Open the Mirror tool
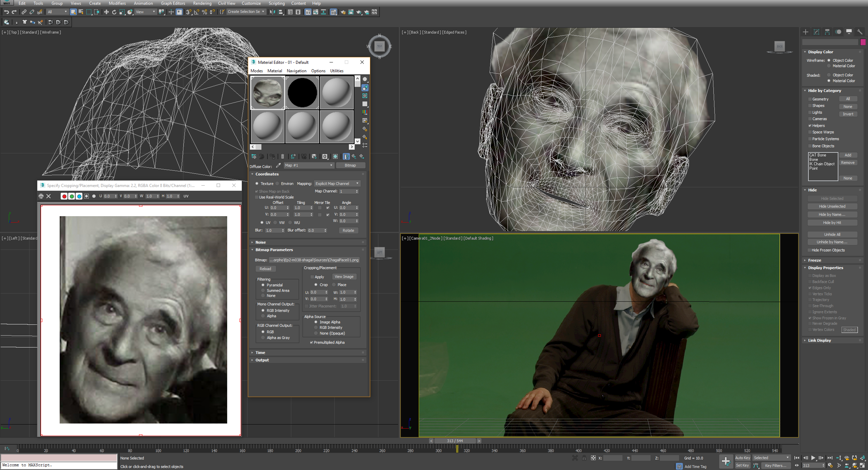 pos(272,12)
